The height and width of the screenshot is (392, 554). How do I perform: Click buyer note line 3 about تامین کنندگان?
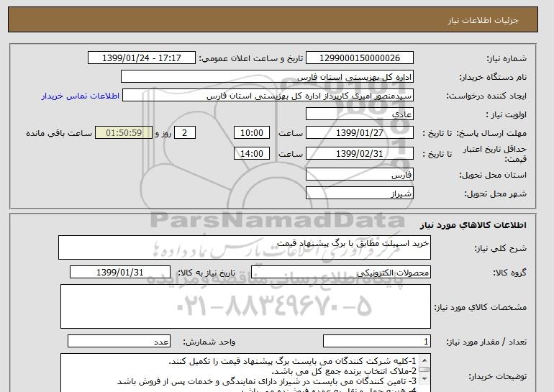point(267,381)
